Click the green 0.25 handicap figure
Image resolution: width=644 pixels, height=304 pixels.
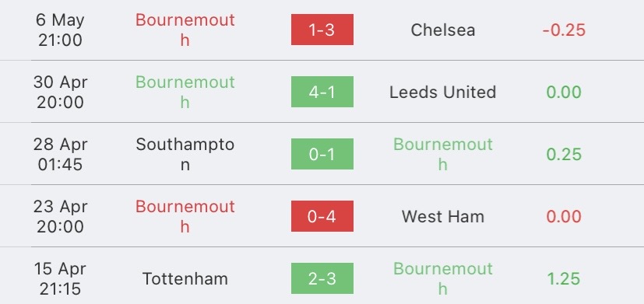point(564,154)
